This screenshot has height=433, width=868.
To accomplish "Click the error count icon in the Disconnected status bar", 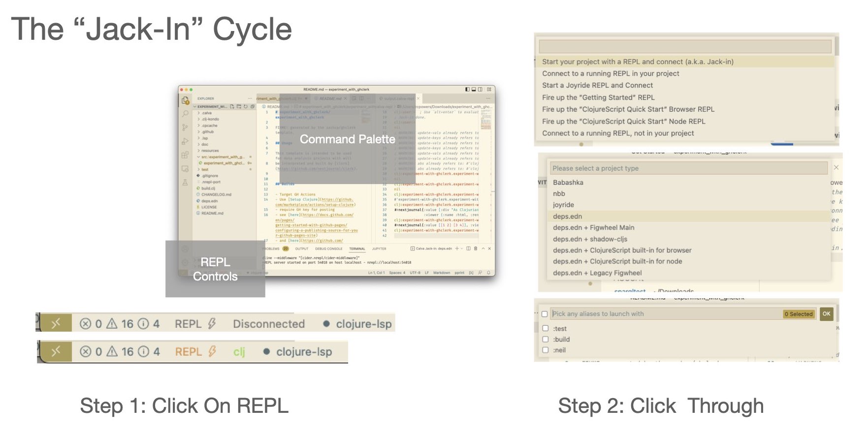I will tap(85, 324).
